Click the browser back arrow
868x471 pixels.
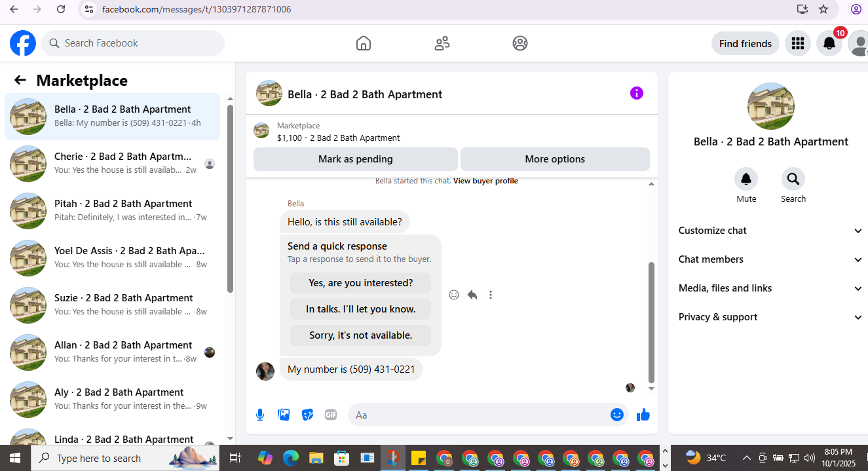click(x=14, y=9)
